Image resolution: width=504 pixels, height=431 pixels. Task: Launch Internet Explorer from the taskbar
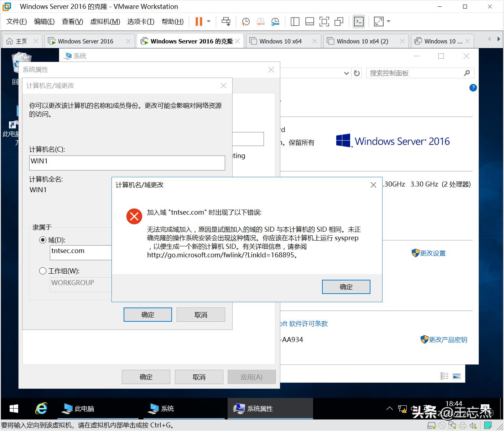[41, 409]
